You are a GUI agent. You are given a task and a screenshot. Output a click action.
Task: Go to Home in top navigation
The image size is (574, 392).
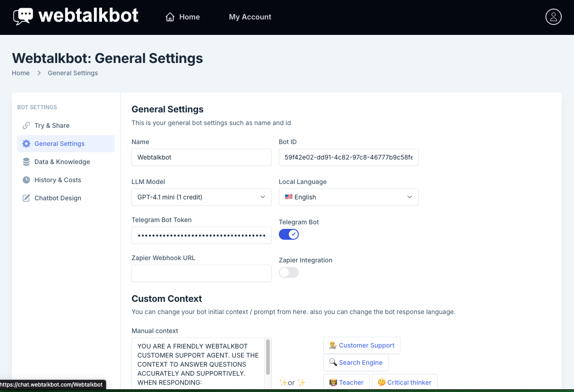point(183,17)
